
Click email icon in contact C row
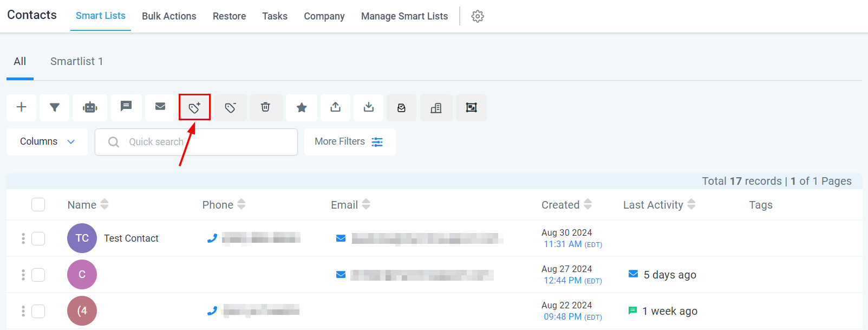341,274
